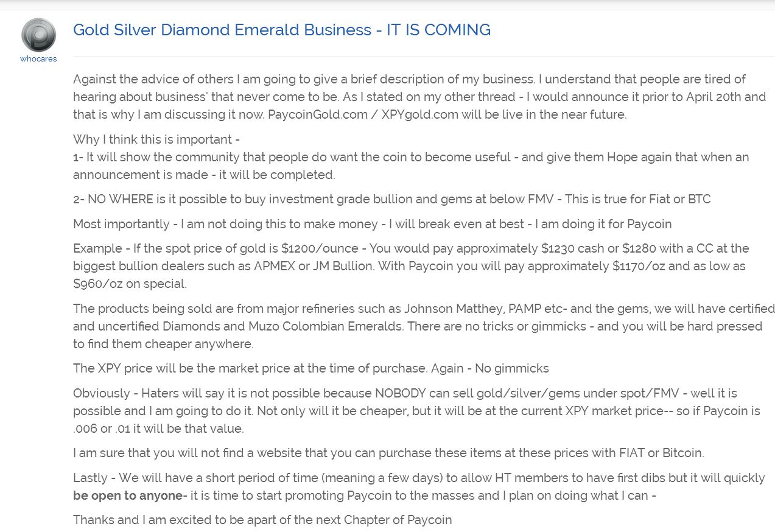Viewport: 775px width, 532px height.
Task: Click the bold 'be open to anyone' text
Action: (x=127, y=495)
